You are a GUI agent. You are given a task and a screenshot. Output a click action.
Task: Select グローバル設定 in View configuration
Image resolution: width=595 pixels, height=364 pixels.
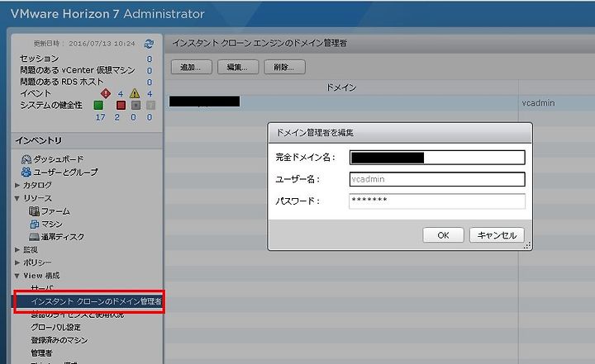[55, 327]
